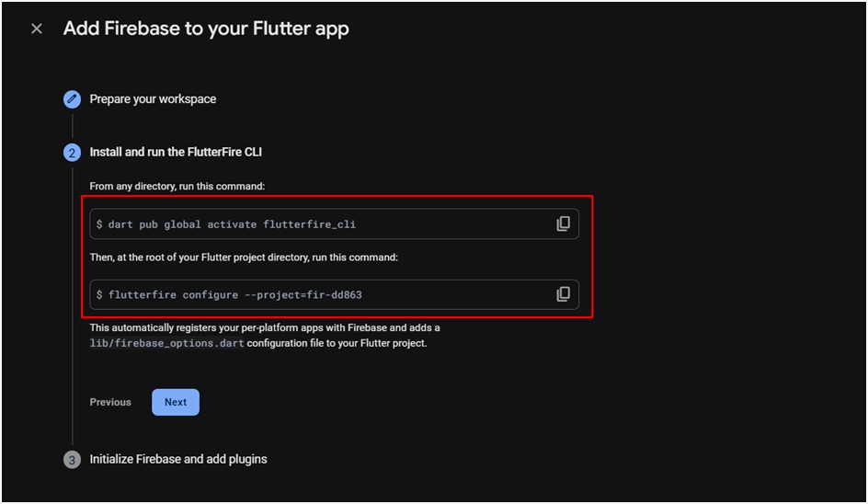Open Install and run the FlutterFire CLI step
Image resolution: width=868 pixels, height=504 pixels.
(x=176, y=152)
